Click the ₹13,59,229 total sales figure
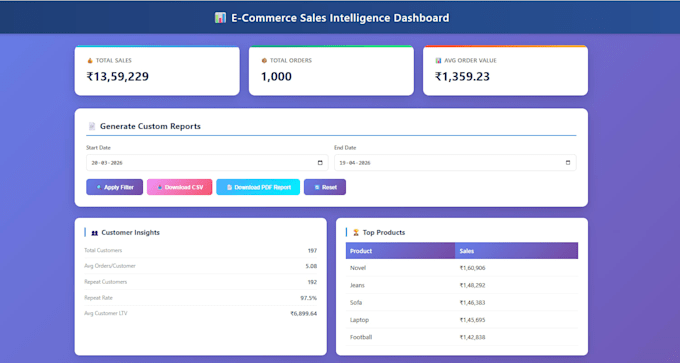The height and width of the screenshot is (363, 680). pyautogui.click(x=118, y=77)
